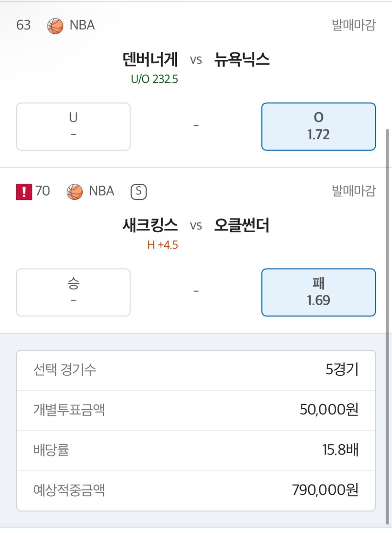Click the H +4.5 handicap label
Screen dimensions: 392x533
coord(163,245)
